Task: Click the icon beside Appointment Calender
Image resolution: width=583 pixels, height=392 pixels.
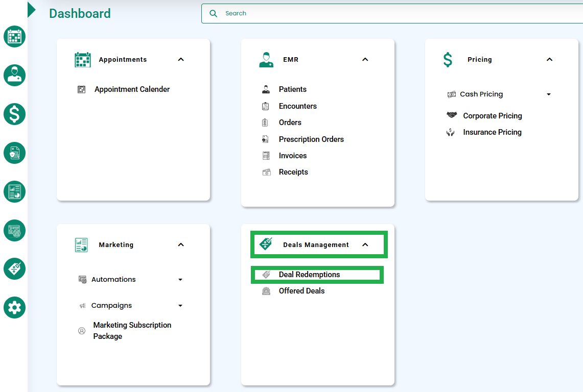Action: (x=81, y=89)
